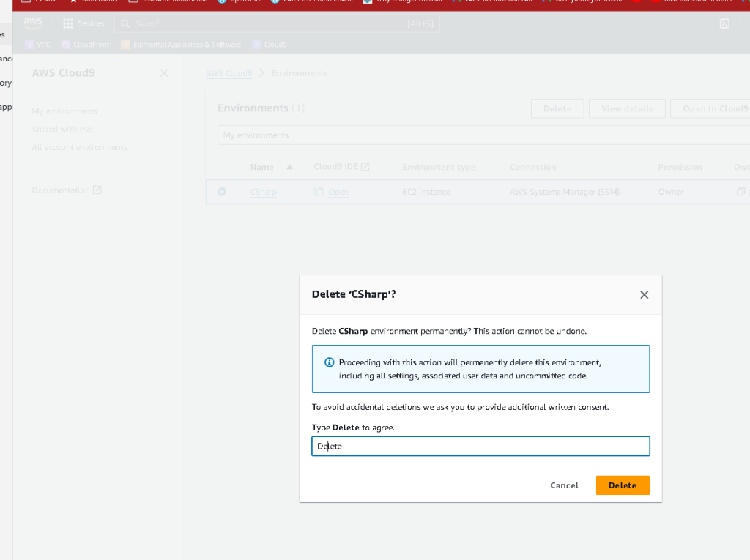
Task: Collapse the AWS Cloud9 side panel
Action: click(163, 72)
